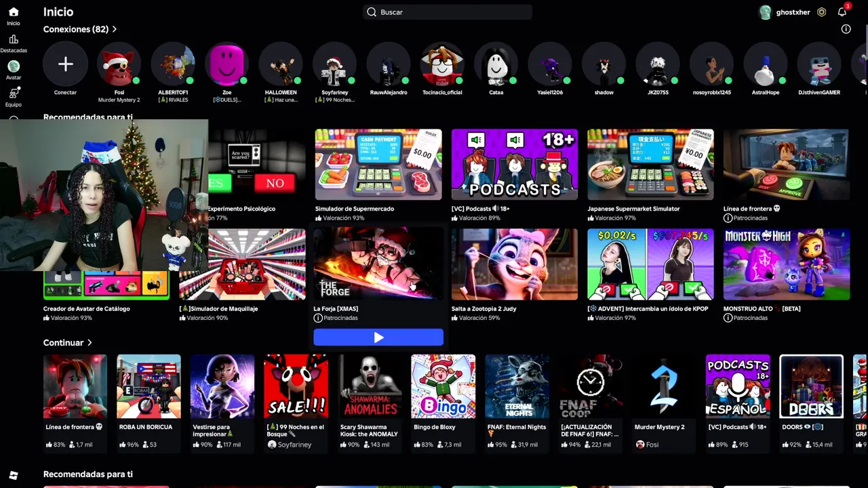
Task: Open MONSTRUO ALTO [BETA] thumbnail
Action: [x=787, y=264]
